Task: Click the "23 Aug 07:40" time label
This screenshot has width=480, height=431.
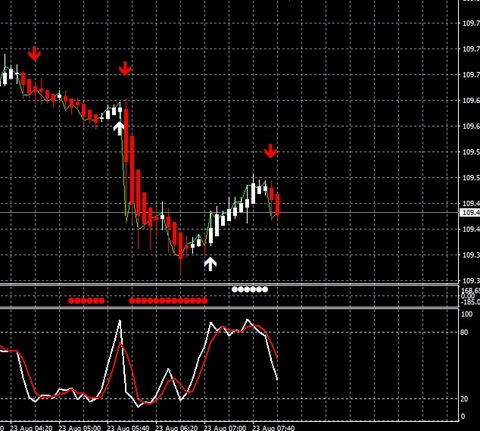Action: pyautogui.click(x=273, y=428)
